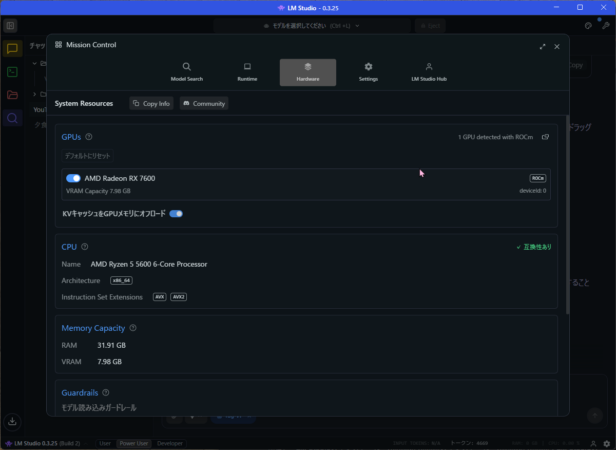616x450 pixels.
Task: Click the Mission Control vertical scrollbar
Action: pos(567,215)
